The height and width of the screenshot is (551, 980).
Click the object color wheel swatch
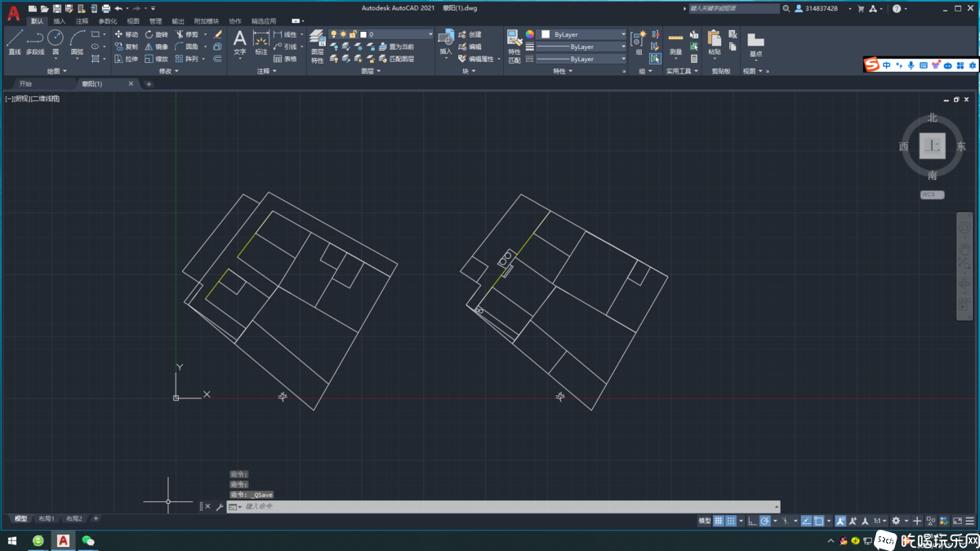pyautogui.click(x=529, y=34)
